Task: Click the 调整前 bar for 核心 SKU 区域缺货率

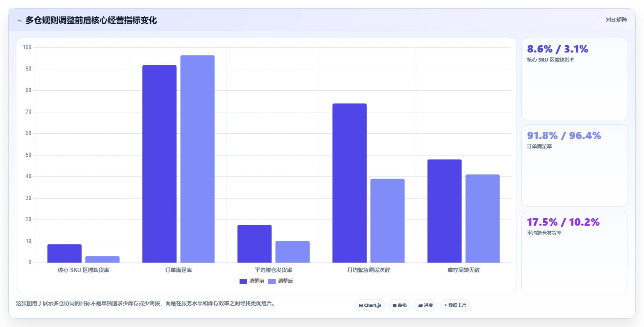Action: tap(64, 254)
